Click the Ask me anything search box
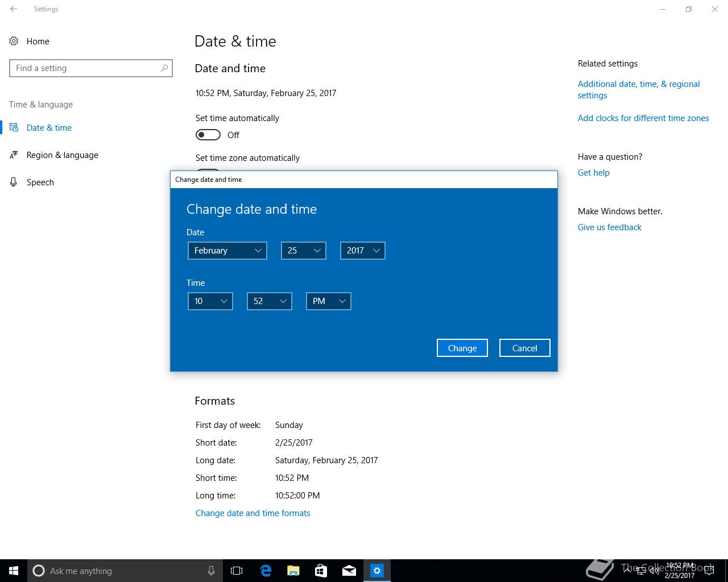The height and width of the screenshot is (582, 728). 125,571
